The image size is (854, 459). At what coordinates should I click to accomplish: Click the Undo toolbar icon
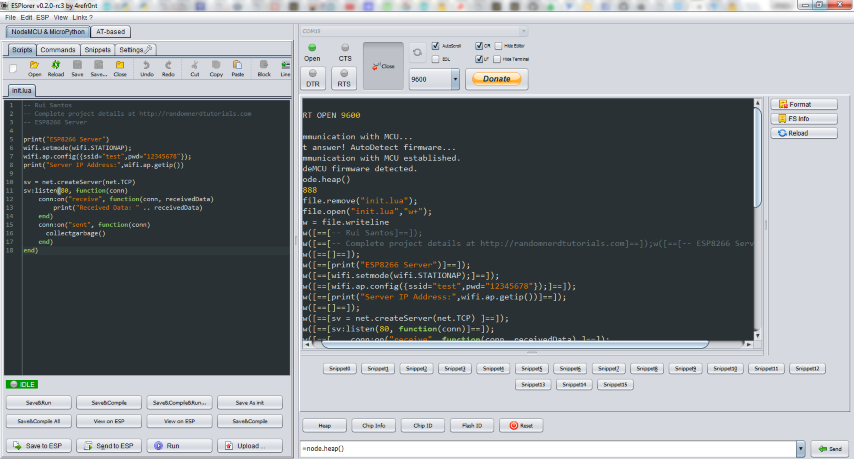pos(147,68)
